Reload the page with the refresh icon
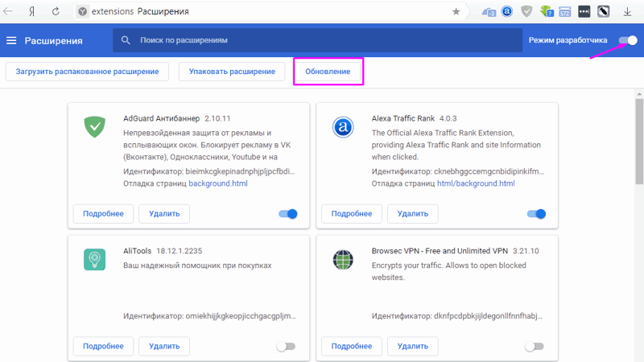The height and width of the screenshot is (362, 644). 56,11
